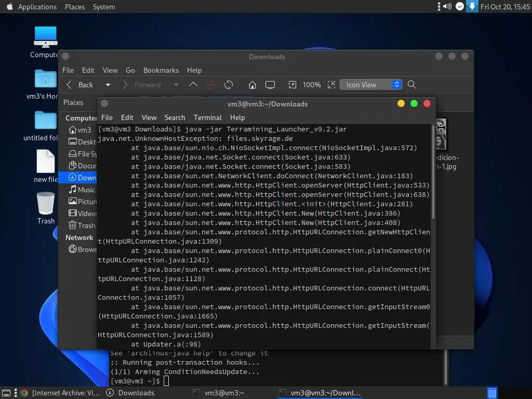Open search in the file manager
Image resolution: width=532 pixels, height=399 pixels.
[x=412, y=85]
